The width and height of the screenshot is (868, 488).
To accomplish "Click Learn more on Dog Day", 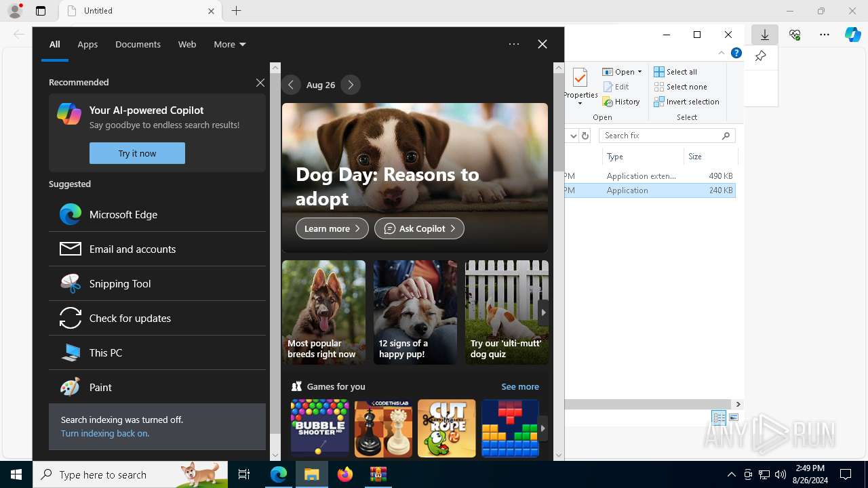I will (x=332, y=228).
